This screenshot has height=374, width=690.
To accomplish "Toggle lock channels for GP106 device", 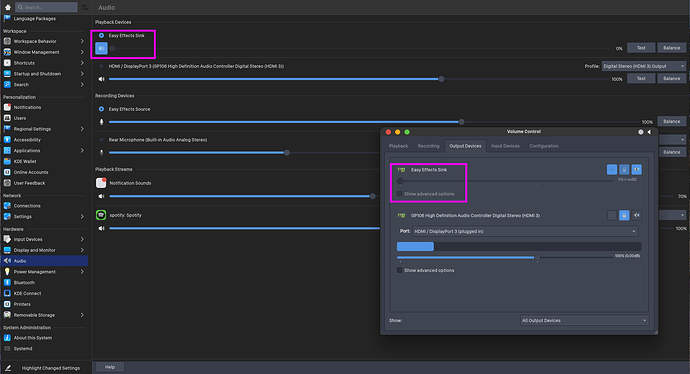I will pyautogui.click(x=624, y=215).
